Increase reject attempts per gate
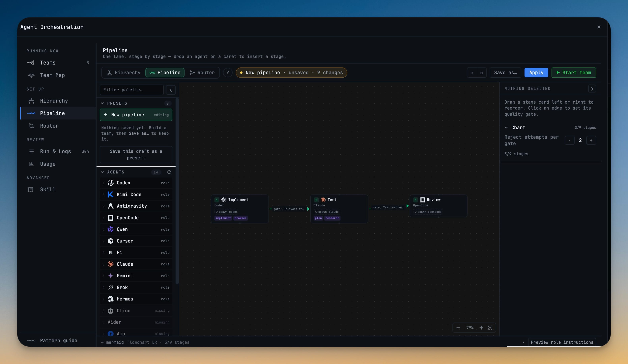This screenshot has width=628, height=364. pos(591,141)
